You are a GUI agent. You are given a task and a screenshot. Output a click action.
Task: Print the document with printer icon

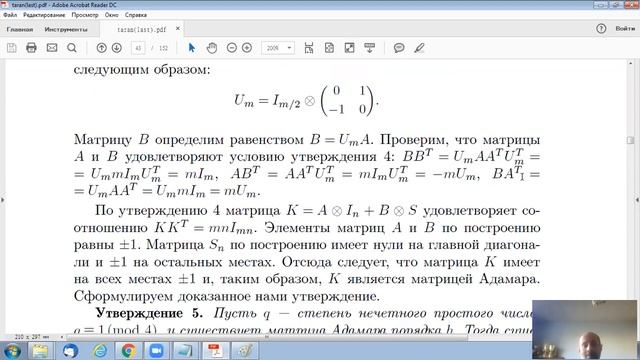(x=31, y=48)
